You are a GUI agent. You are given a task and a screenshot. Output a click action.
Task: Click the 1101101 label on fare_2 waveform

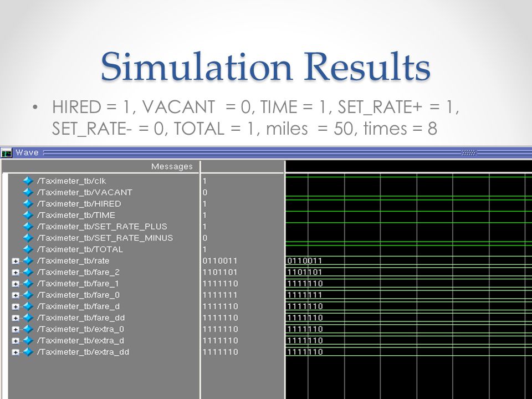pos(304,272)
